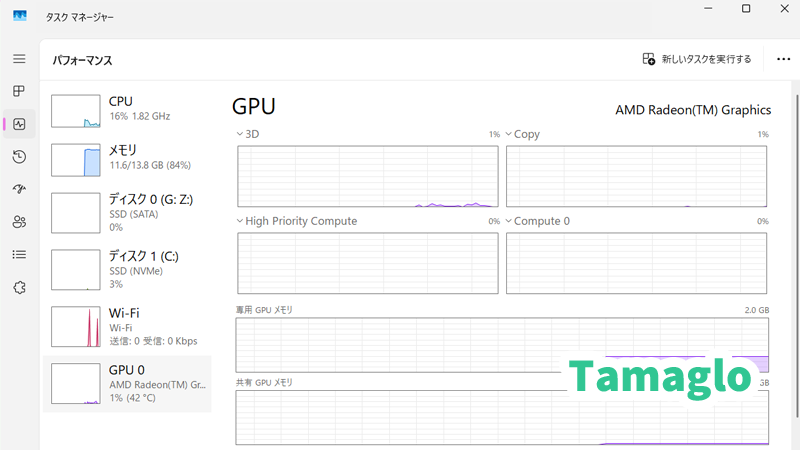Select メモリ in the performance list

click(x=127, y=157)
